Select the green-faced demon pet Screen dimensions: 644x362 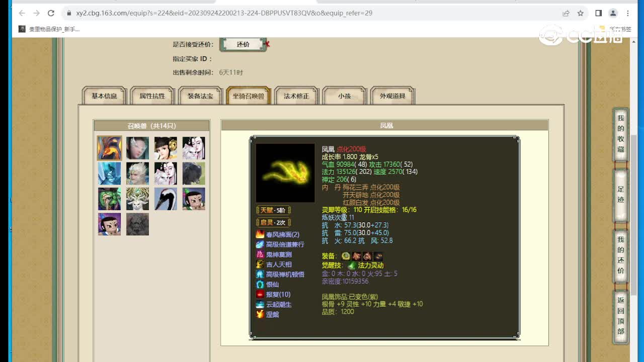click(109, 199)
